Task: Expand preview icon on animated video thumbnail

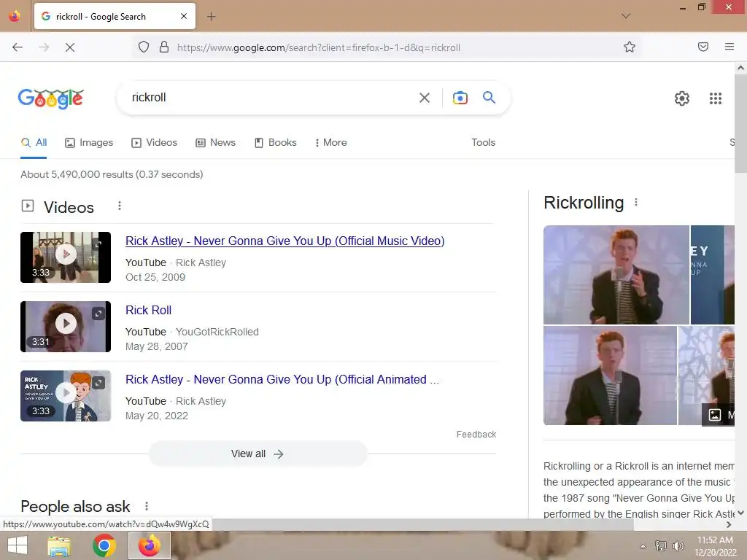Action: pos(98,383)
